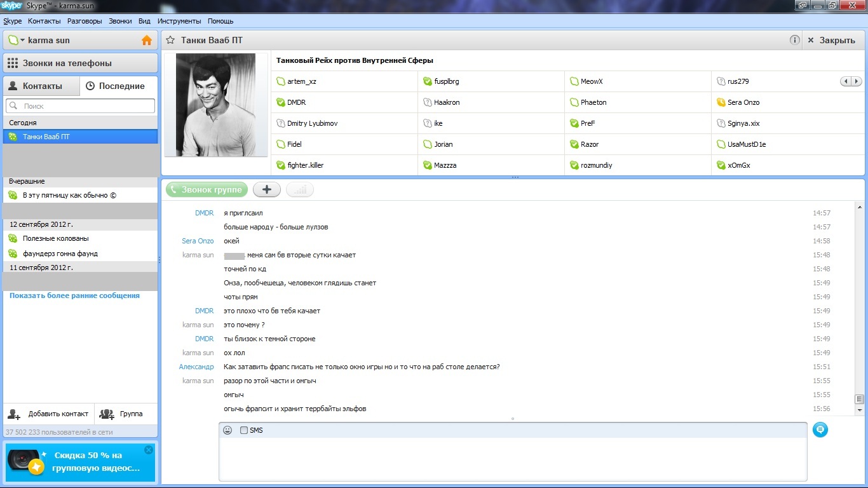Toggle the favorite star next to Танки Вааб ПТ
Image resolution: width=868 pixels, height=488 pixels.
(170, 40)
